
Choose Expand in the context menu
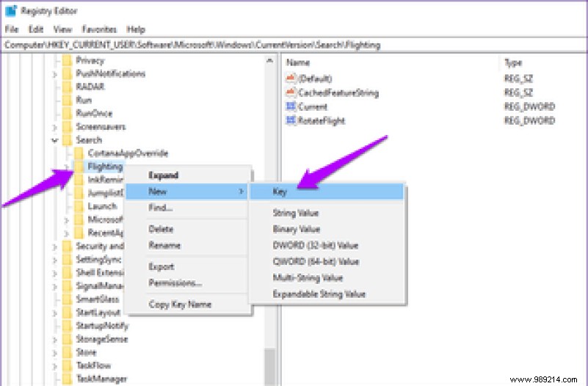pyautogui.click(x=186, y=175)
